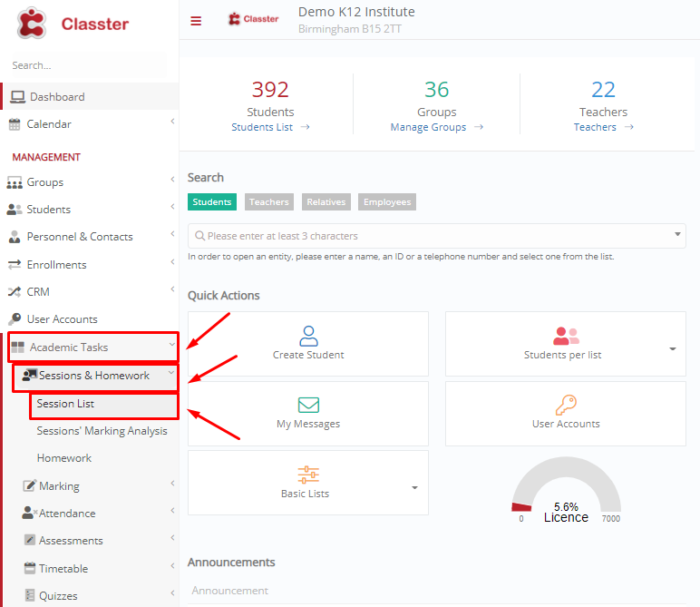Click the Attendance person icon
Screen dimensions: 700x607
coord(29,513)
